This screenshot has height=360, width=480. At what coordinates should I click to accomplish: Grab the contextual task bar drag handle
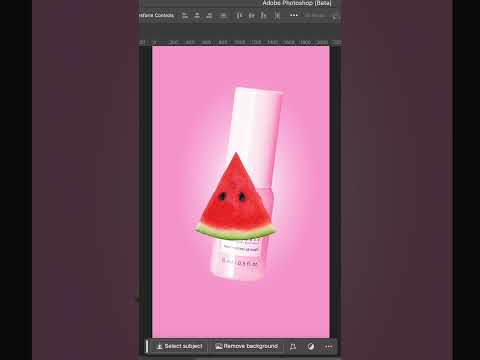[x=147, y=346]
